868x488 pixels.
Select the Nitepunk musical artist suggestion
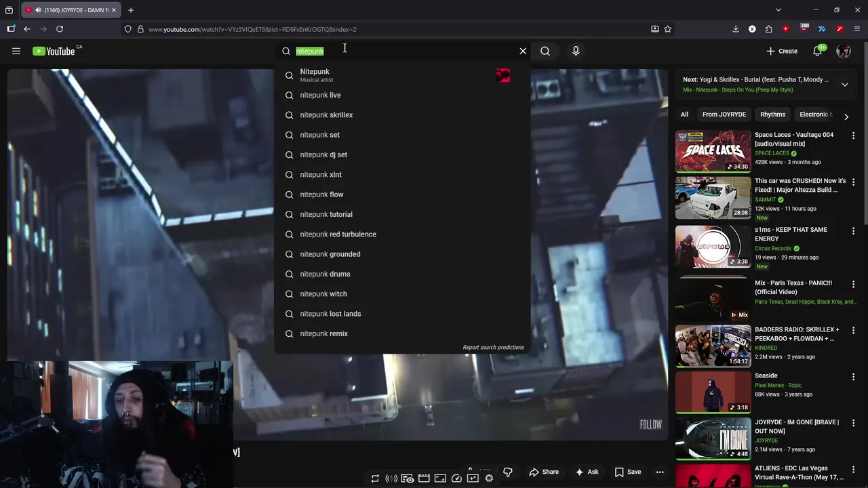tap(402, 75)
